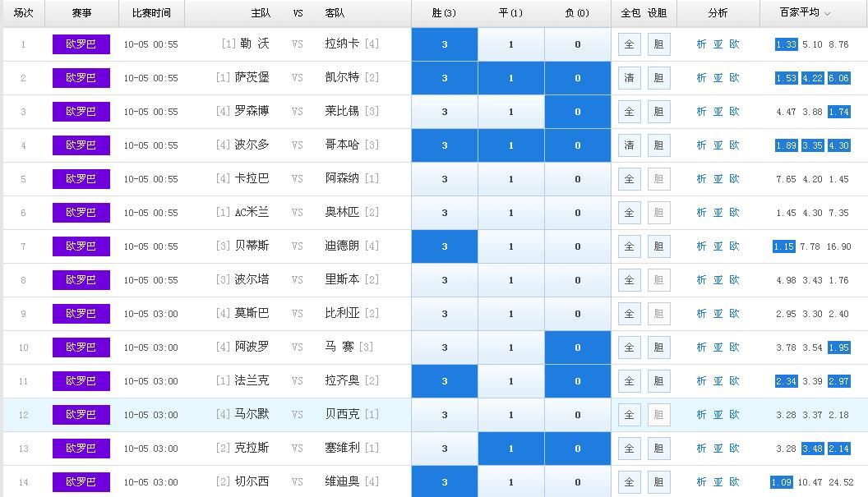Click 胆 button in row 3 罗森博
The height and width of the screenshot is (497, 868).
tap(658, 112)
